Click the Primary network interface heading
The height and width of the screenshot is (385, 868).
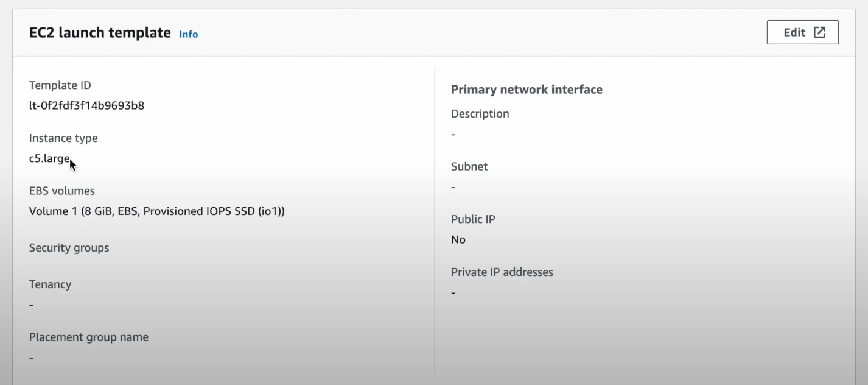527,90
